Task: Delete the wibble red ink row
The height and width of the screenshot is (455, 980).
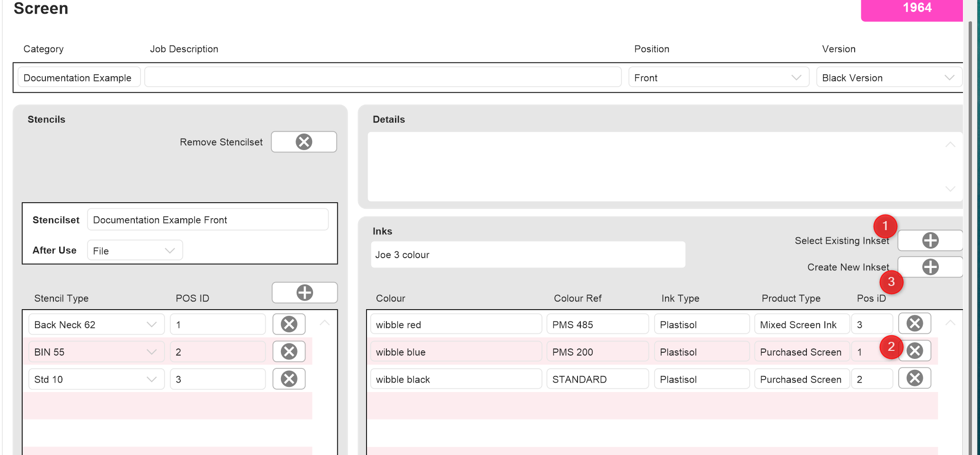Action: coord(914,323)
